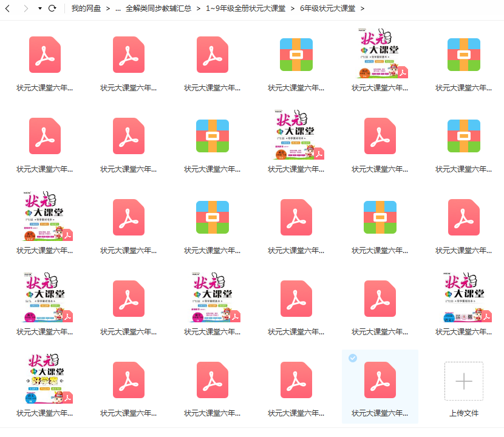
Task: Navigate to 全解类同步教辅汇总 folder breadcrumb
Action: pos(158,8)
